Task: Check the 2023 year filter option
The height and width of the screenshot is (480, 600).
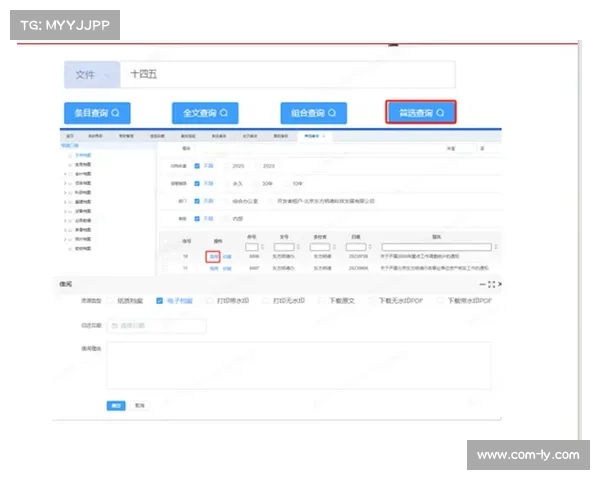Action: pos(257,166)
